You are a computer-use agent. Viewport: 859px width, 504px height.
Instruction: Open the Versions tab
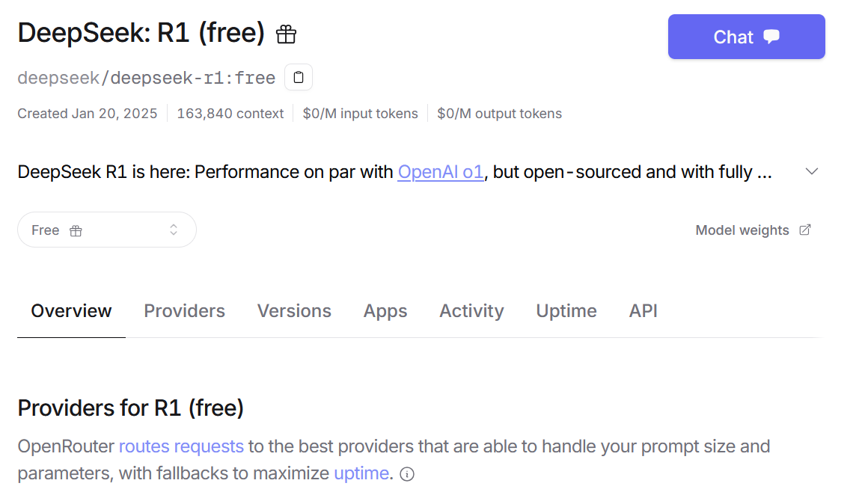click(294, 311)
